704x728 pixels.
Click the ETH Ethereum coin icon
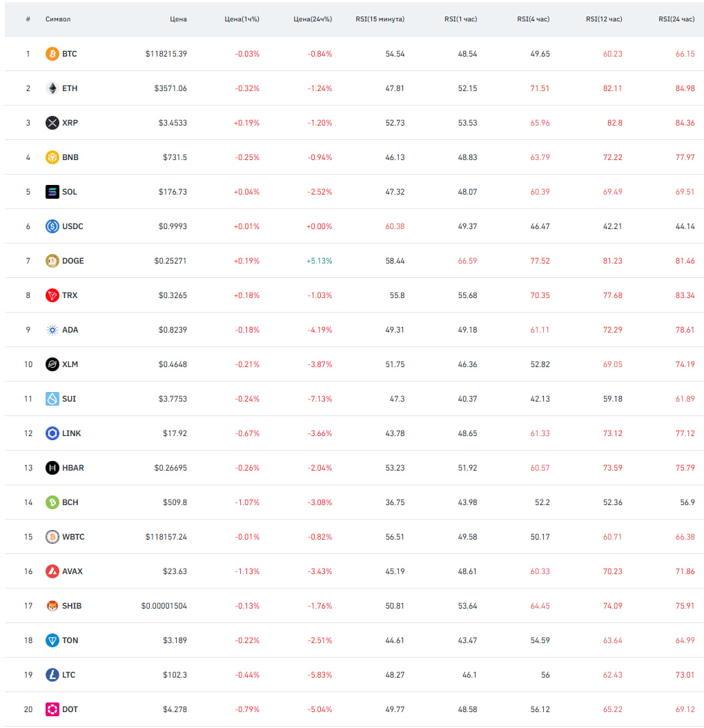point(52,88)
